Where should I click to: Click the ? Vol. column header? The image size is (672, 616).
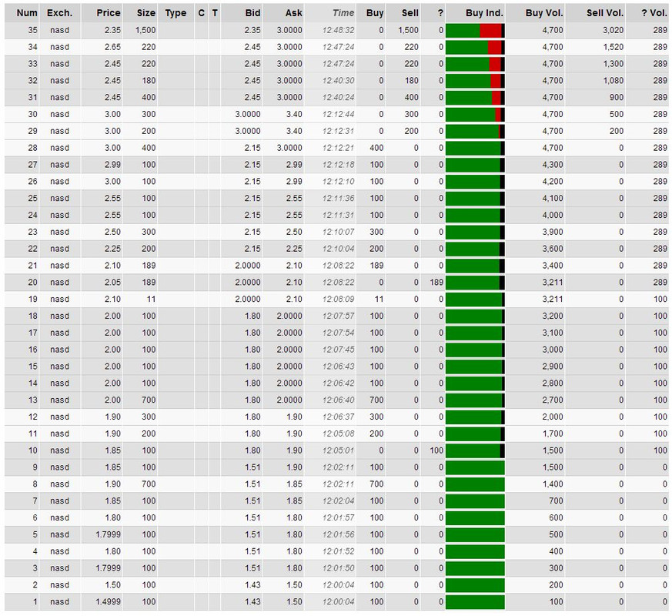click(654, 13)
